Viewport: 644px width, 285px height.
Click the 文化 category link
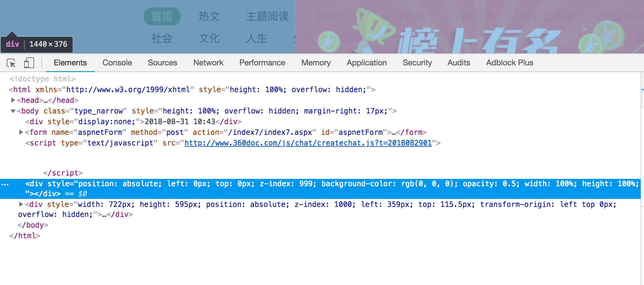[x=209, y=38]
